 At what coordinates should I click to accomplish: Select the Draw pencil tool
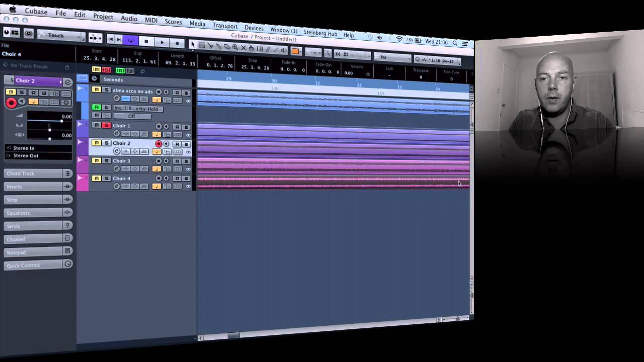pyautogui.click(x=268, y=49)
